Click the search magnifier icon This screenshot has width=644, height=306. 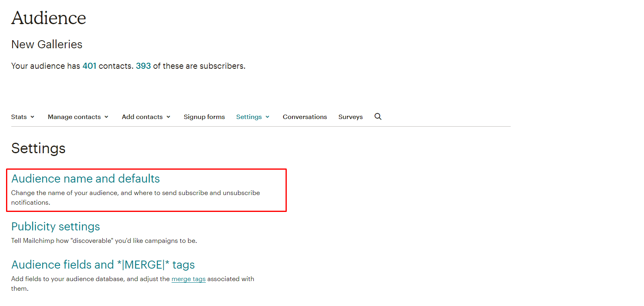(378, 117)
